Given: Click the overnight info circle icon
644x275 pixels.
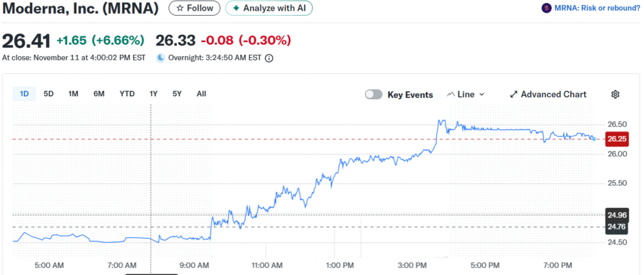Looking at the screenshot, I should pos(269,58).
